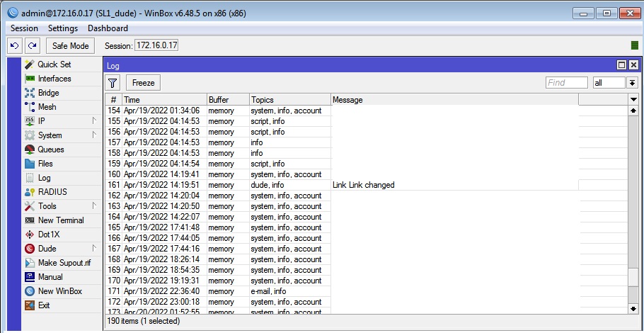Open the Files sidebar item
644x333 pixels.
point(45,164)
